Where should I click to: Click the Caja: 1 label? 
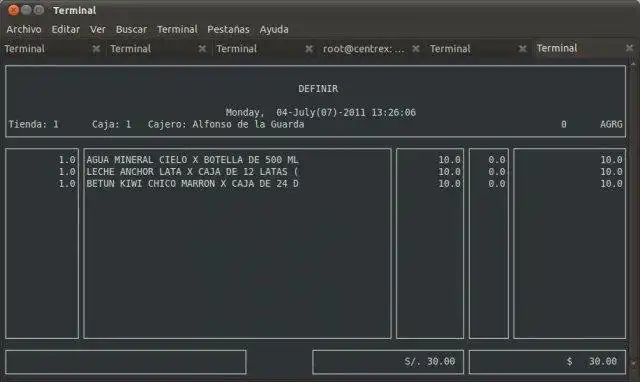(111, 124)
